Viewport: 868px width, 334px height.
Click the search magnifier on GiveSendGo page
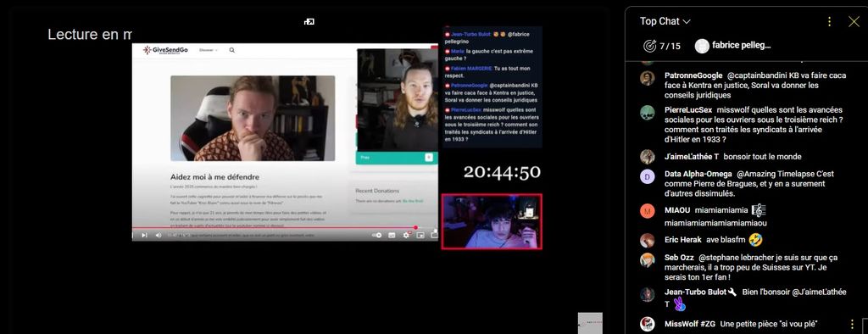pyautogui.click(x=232, y=50)
